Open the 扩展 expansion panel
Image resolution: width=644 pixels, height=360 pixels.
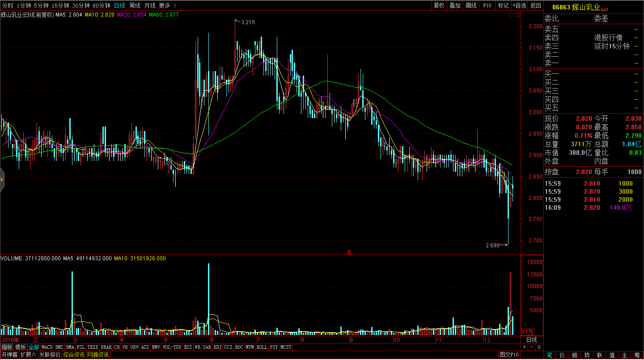(x=28, y=355)
